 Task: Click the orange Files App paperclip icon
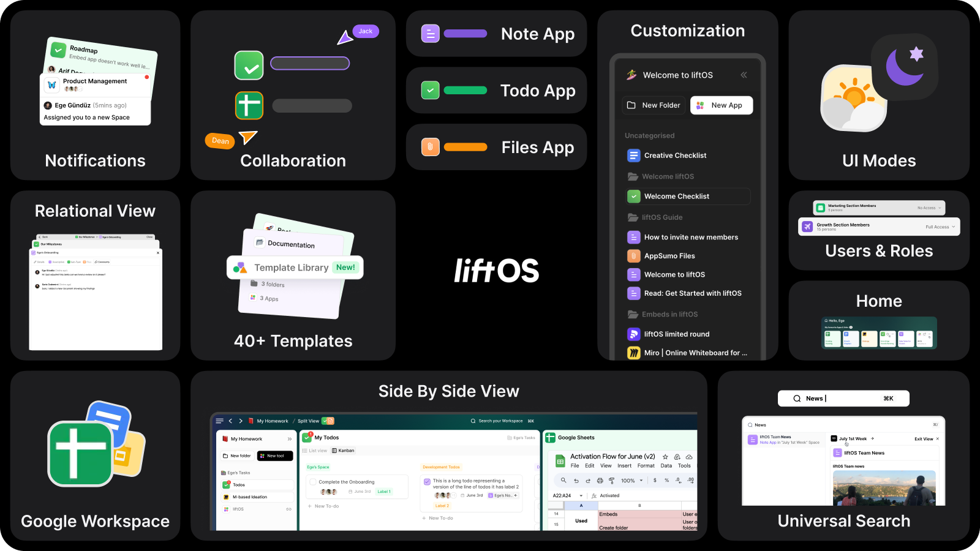[x=431, y=147]
